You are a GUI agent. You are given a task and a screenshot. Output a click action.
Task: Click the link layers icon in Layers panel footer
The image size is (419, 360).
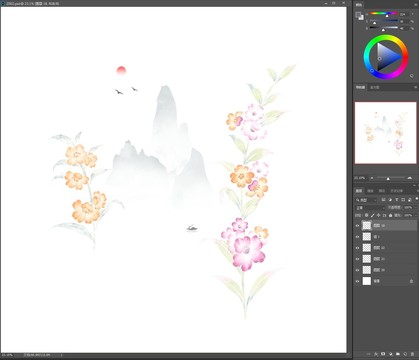point(368,354)
